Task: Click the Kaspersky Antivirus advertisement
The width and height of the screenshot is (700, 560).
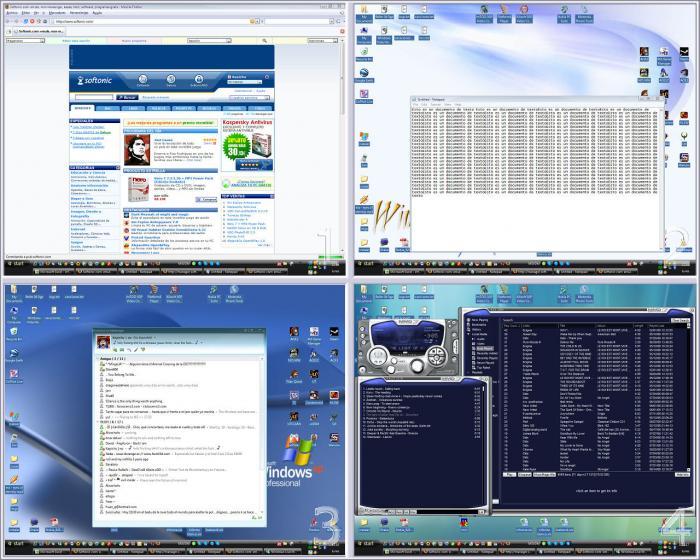Action: pos(247,145)
